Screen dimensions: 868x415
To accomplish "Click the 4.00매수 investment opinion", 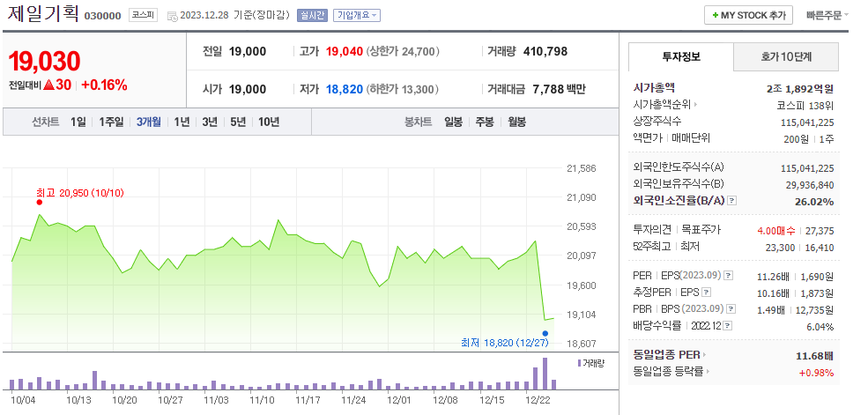I will coord(776,231).
